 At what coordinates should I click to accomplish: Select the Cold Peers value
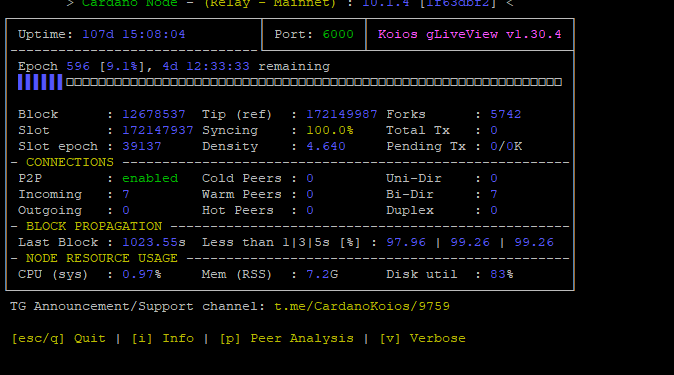point(310,178)
